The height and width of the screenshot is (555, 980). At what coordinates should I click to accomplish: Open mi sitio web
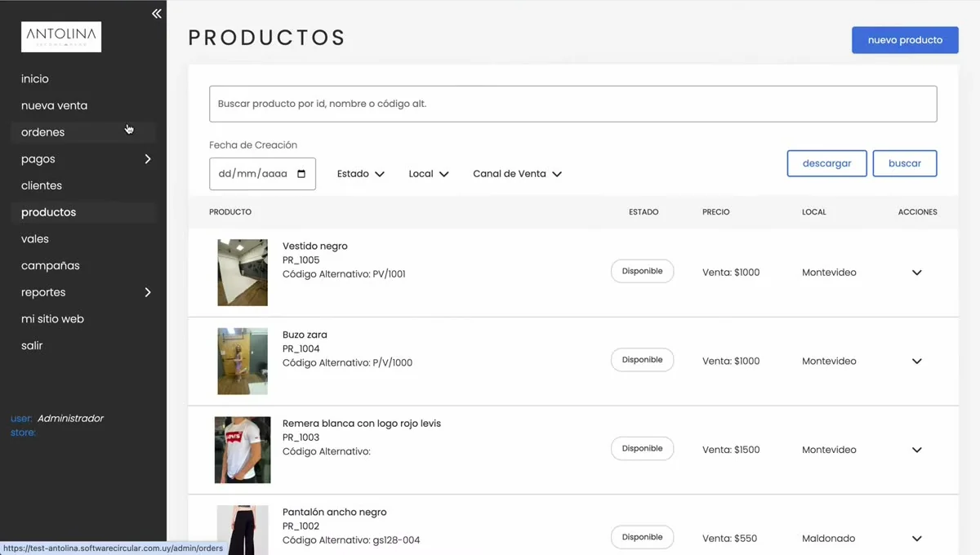tap(52, 319)
